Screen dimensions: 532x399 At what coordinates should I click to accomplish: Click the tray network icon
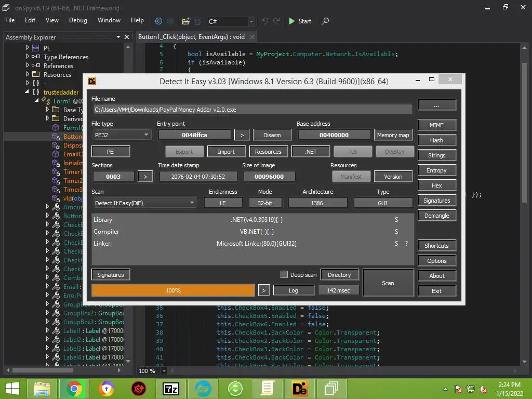click(471, 389)
